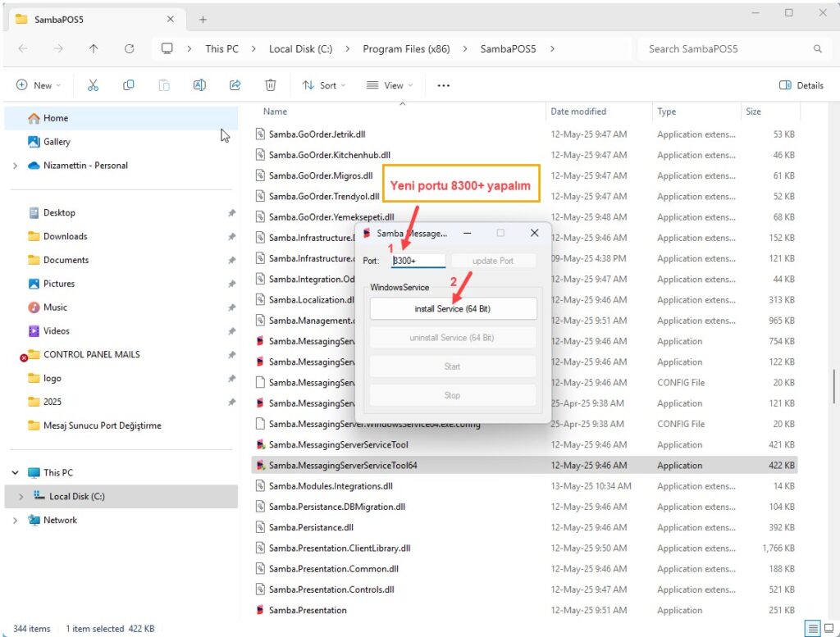Open the New dropdown menu
Viewport: 840px width, 637px height.
(x=38, y=85)
